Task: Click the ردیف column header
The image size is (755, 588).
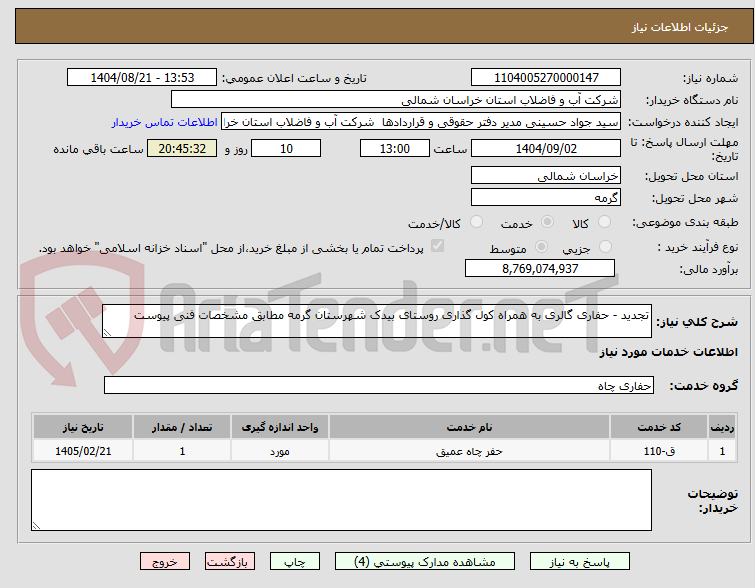Action: coord(722,427)
